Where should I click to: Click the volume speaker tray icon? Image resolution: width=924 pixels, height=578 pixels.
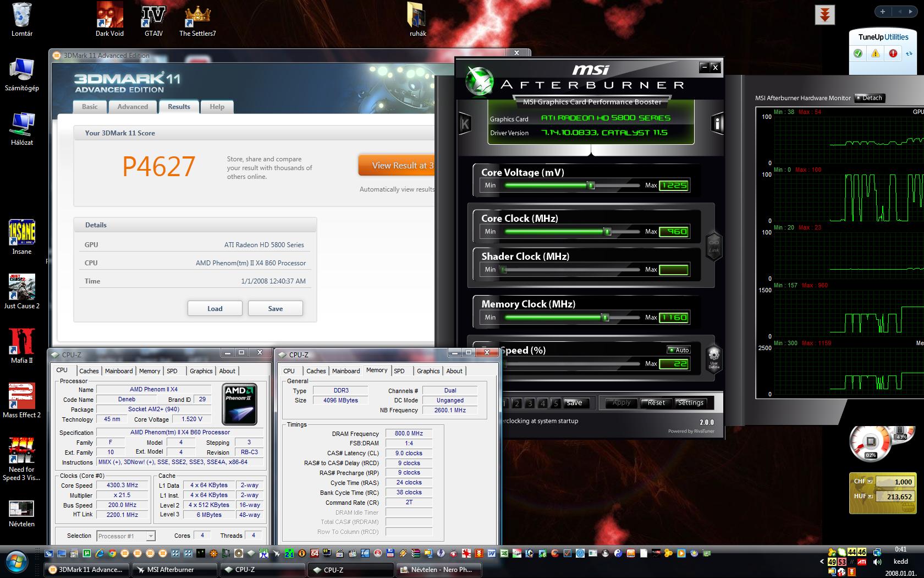[877, 562]
